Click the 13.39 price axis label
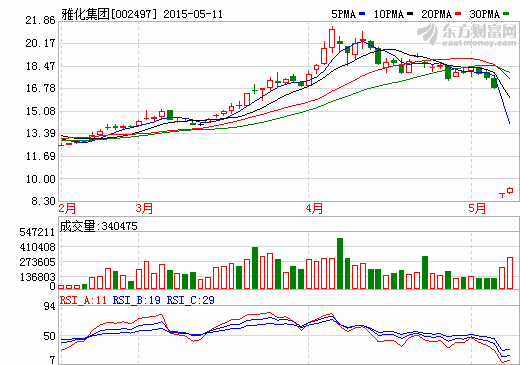 (x=40, y=133)
